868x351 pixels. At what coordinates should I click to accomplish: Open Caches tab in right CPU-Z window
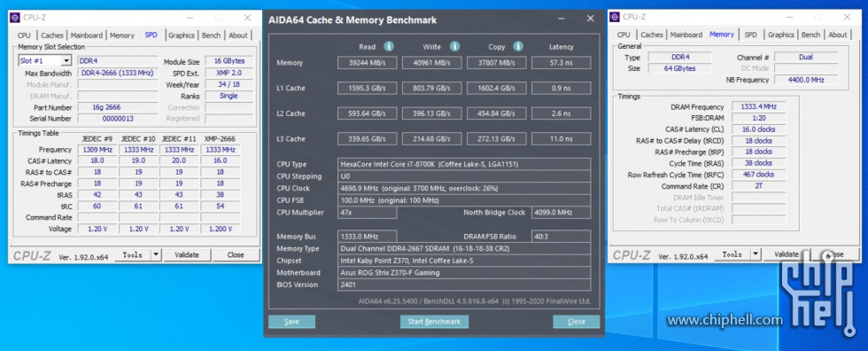click(652, 35)
